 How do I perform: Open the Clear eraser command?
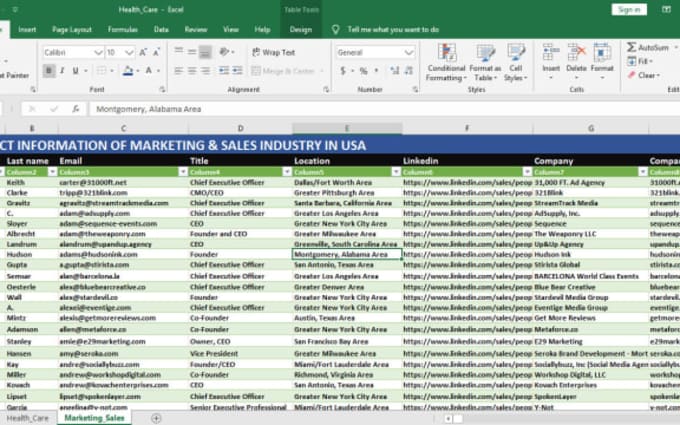coord(643,75)
